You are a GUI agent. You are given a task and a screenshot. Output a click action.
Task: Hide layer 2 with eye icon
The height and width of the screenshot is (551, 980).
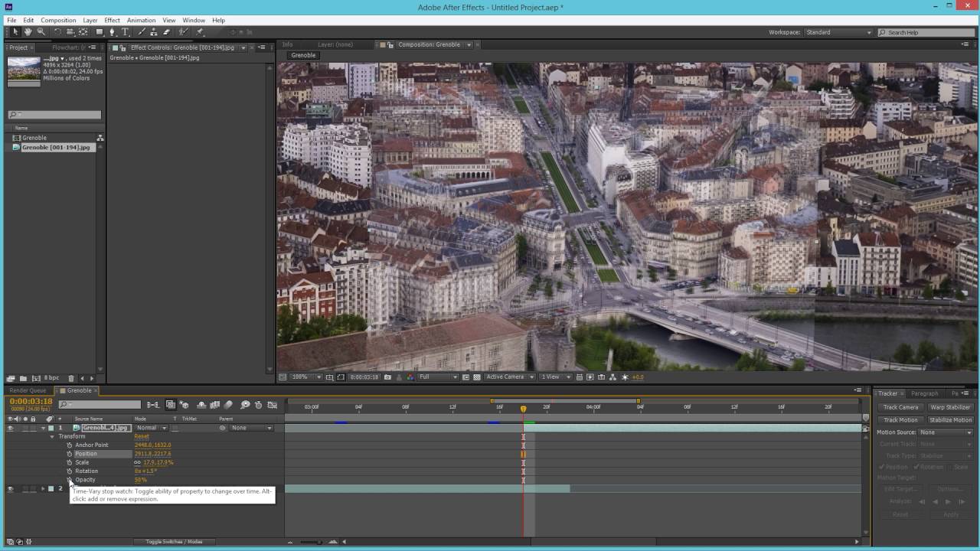point(10,488)
